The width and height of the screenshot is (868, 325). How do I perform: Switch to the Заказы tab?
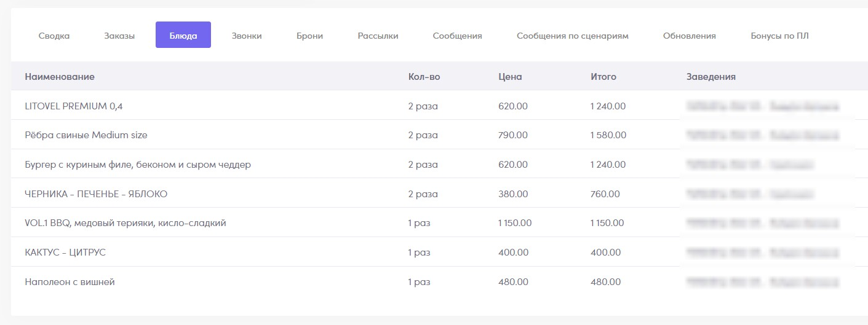tap(119, 36)
